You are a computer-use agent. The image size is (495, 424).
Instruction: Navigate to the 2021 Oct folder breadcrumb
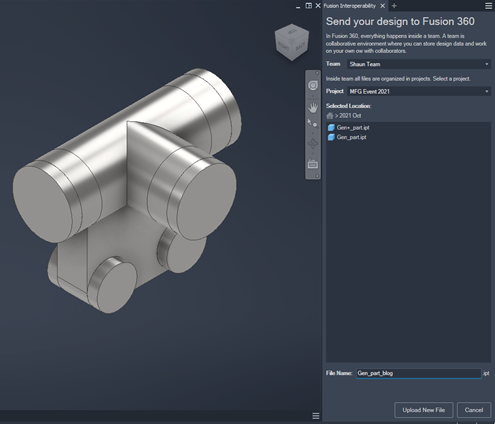[x=350, y=116]
